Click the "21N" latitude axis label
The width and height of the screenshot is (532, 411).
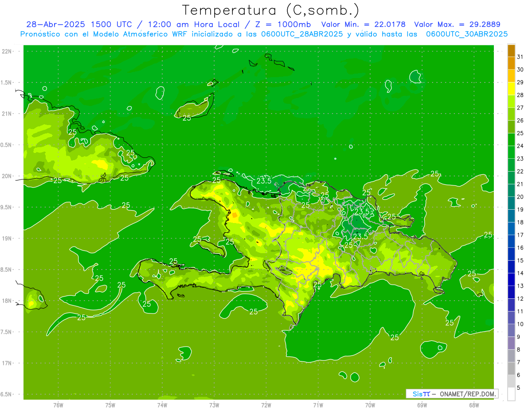click(x=7, y=114)
